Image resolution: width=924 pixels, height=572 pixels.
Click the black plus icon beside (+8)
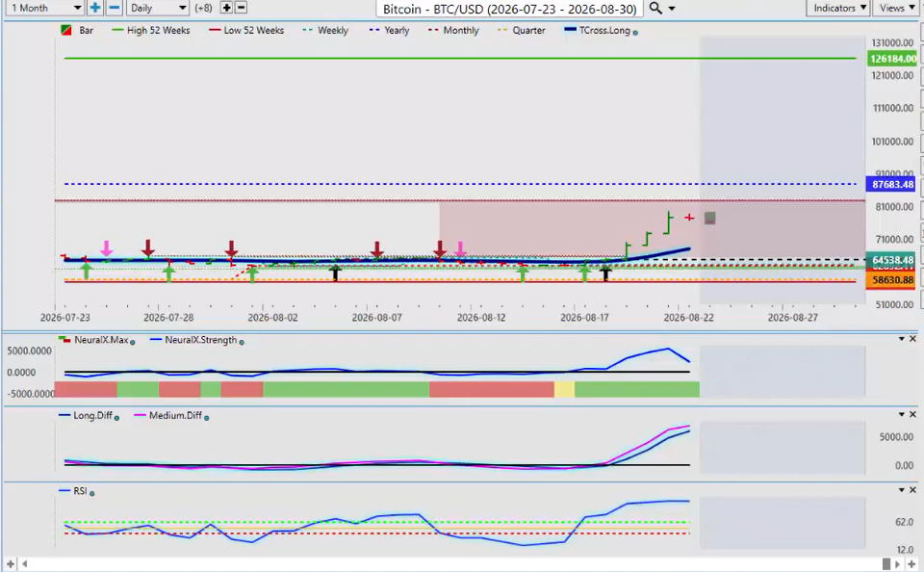[225, 8]
